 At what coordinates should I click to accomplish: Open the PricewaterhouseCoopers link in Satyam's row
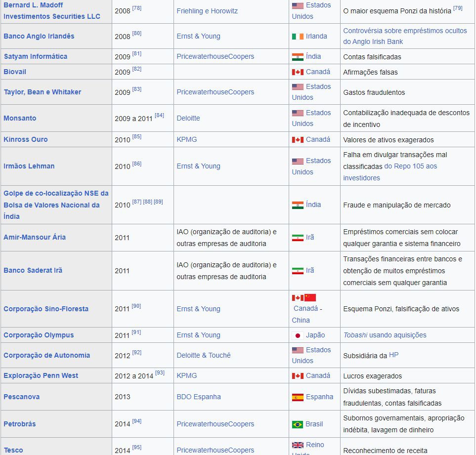(x=215, y=56)
